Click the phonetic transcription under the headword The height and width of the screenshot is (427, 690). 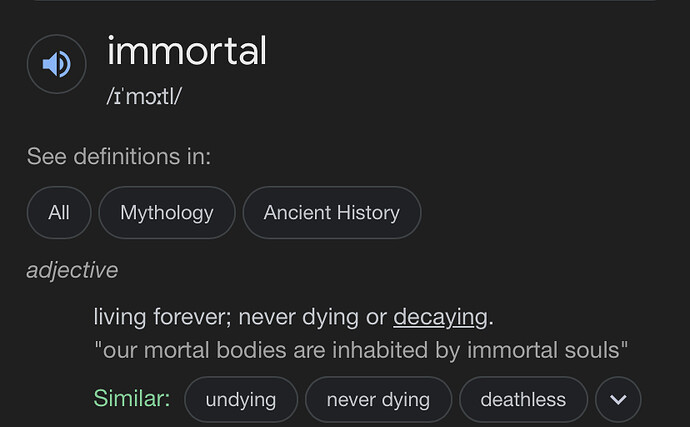click(144, 96)
